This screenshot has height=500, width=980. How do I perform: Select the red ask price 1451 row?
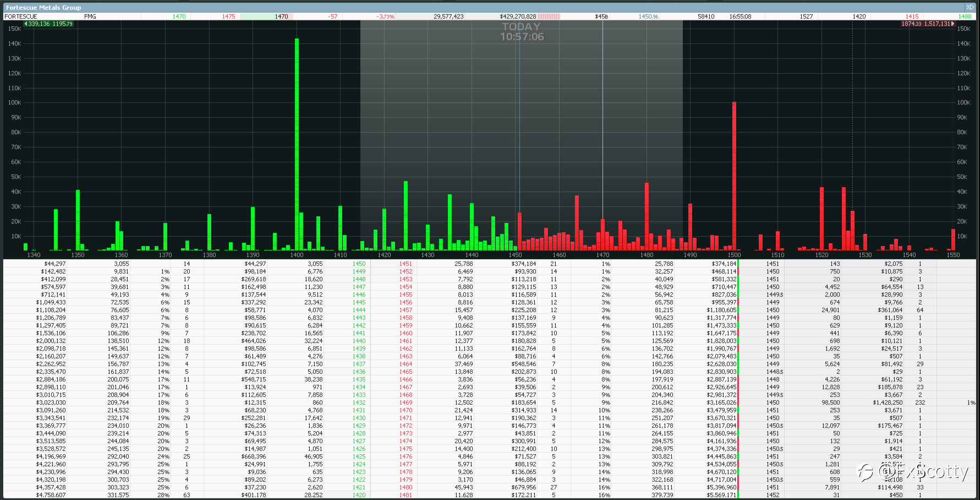point(406,264)
